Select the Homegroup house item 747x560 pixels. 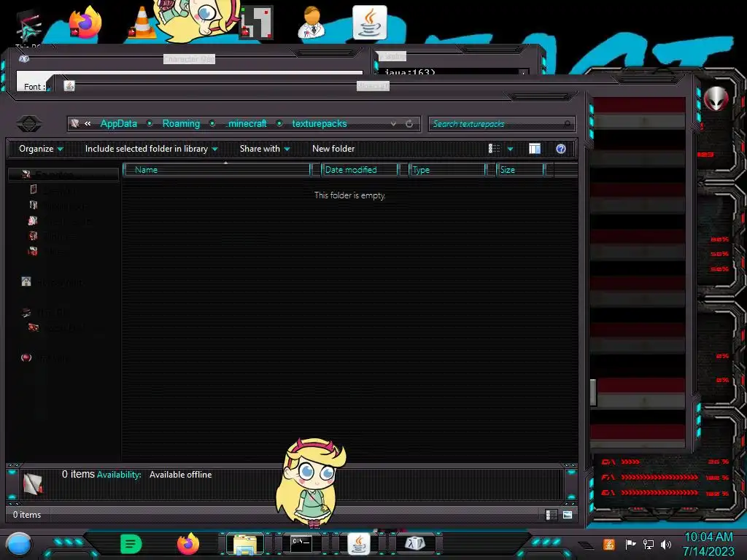(x=53, y=281)
